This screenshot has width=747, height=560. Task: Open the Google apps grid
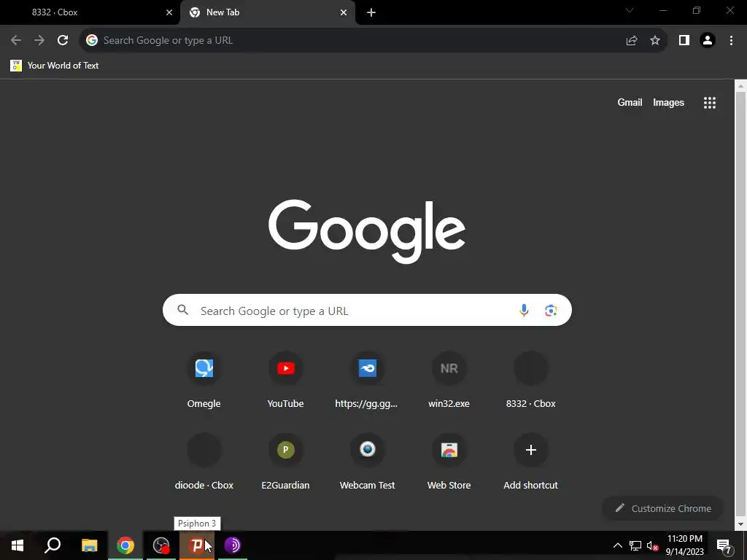click(x=710, y=102)
